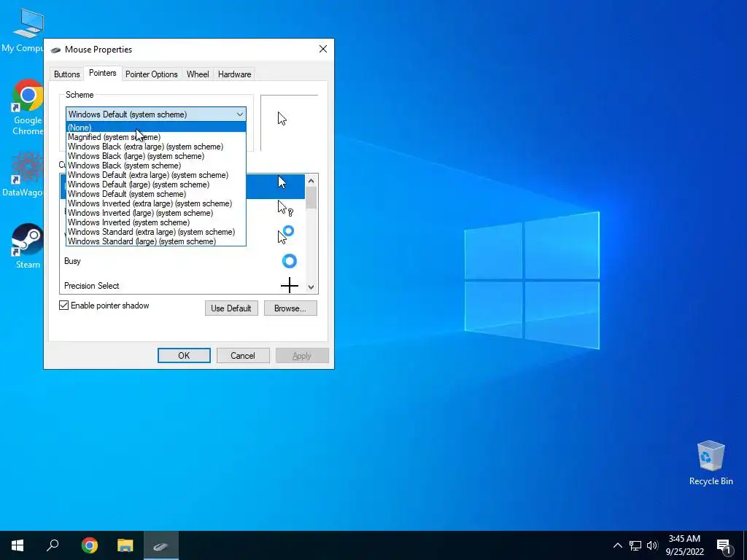Click the taskbar clock showing 3:45 AM
This screenshot has height=560, width=747.
pyautogui.click(x=684, y=545)
